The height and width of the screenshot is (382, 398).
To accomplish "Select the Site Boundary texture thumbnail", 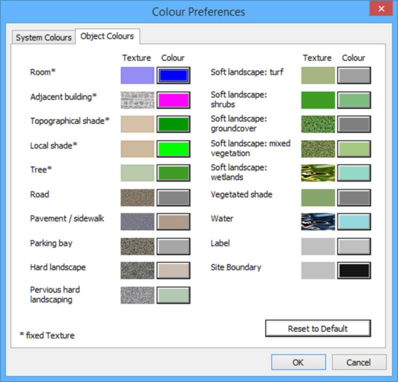I will (x=318, y=270).
